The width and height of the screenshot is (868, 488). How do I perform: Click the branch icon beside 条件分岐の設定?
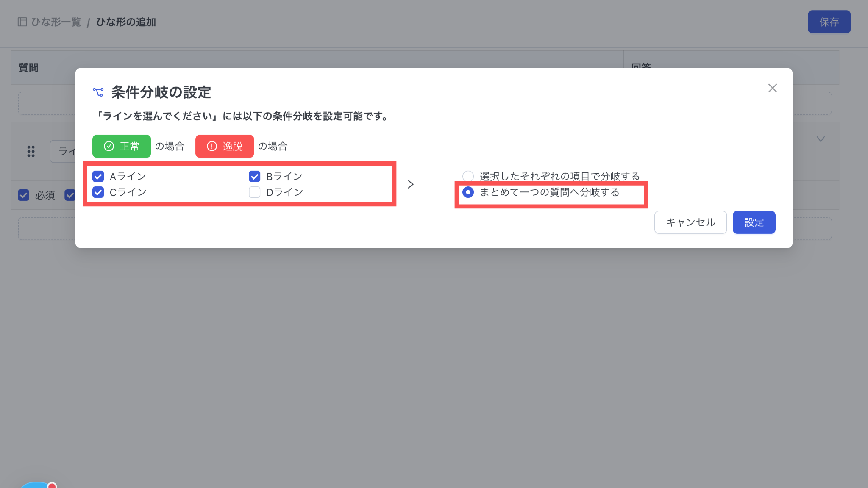click(98, 92)
